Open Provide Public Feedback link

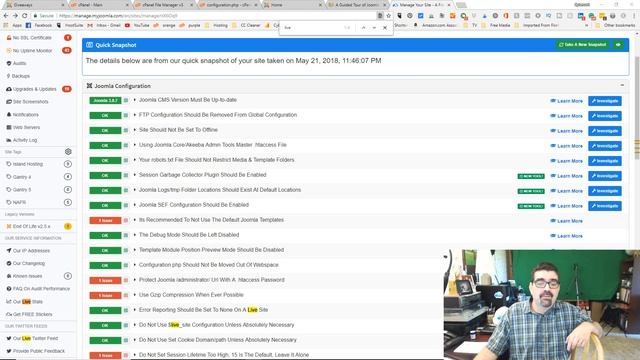pyautogui.click(x=36, y=351)
